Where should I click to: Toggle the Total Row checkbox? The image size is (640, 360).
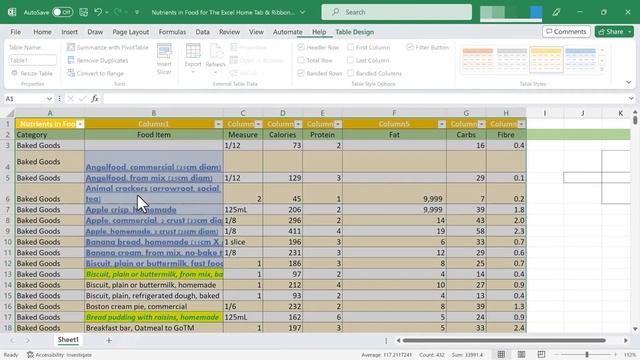[x=301, y=60]
